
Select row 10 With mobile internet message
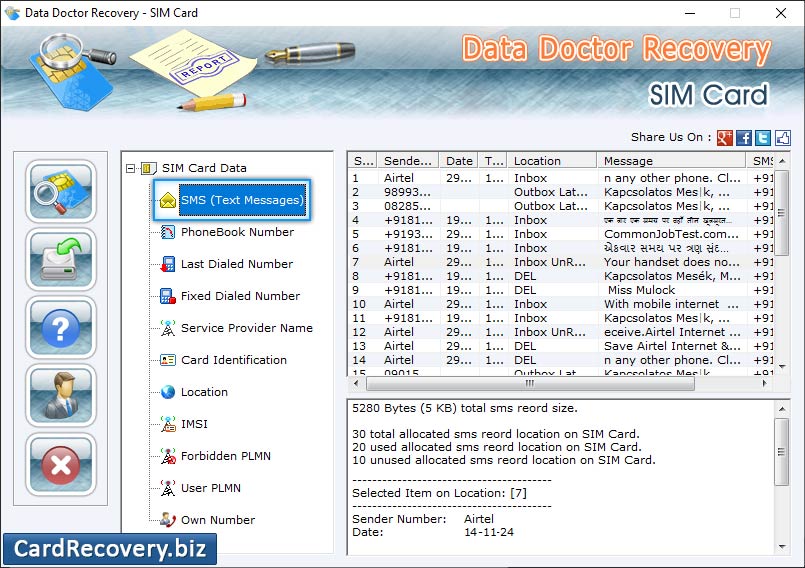(x=561, y=304)
